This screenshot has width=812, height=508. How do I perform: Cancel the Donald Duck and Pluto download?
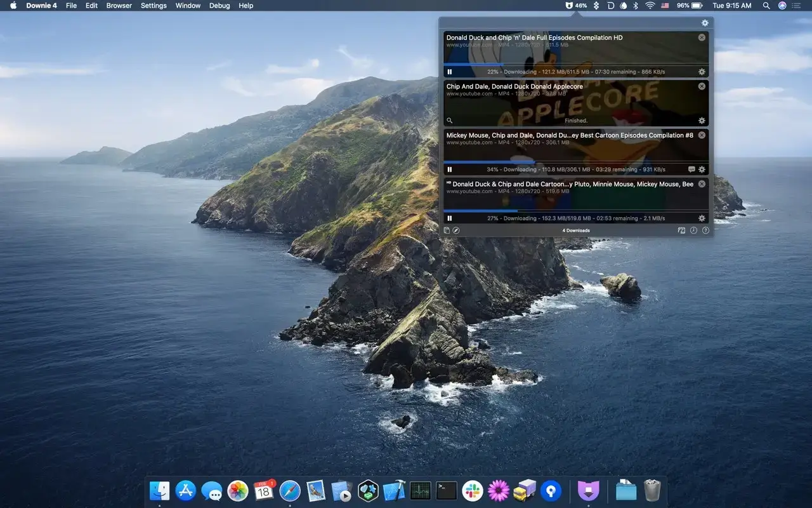pos(701,184)
